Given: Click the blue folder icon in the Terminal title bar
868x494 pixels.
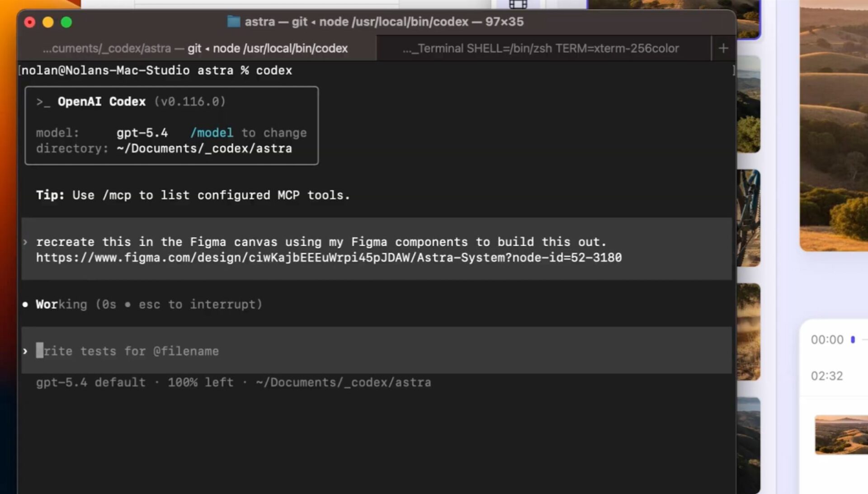Looking at the screenshot, I should (233, 21).
